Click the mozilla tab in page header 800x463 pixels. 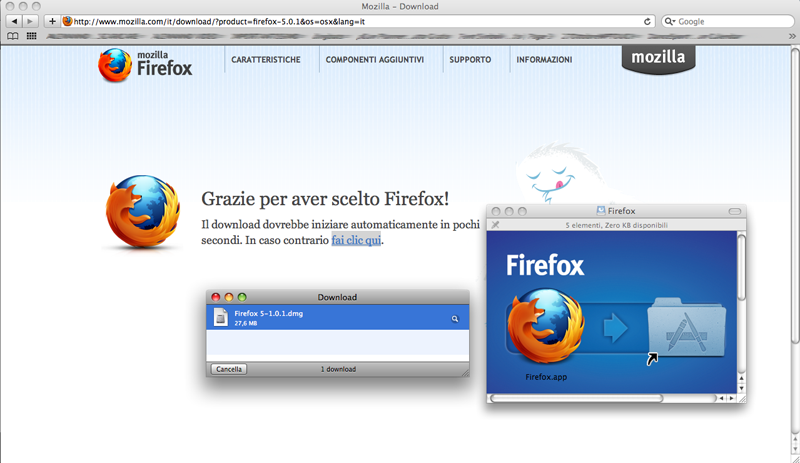[x=659, y=58]
